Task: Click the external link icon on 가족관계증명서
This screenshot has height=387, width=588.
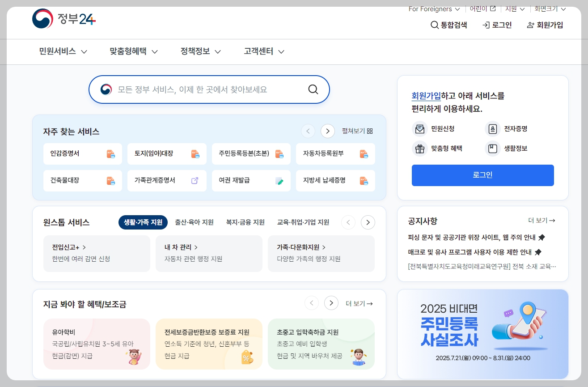Action: point(195,181)
